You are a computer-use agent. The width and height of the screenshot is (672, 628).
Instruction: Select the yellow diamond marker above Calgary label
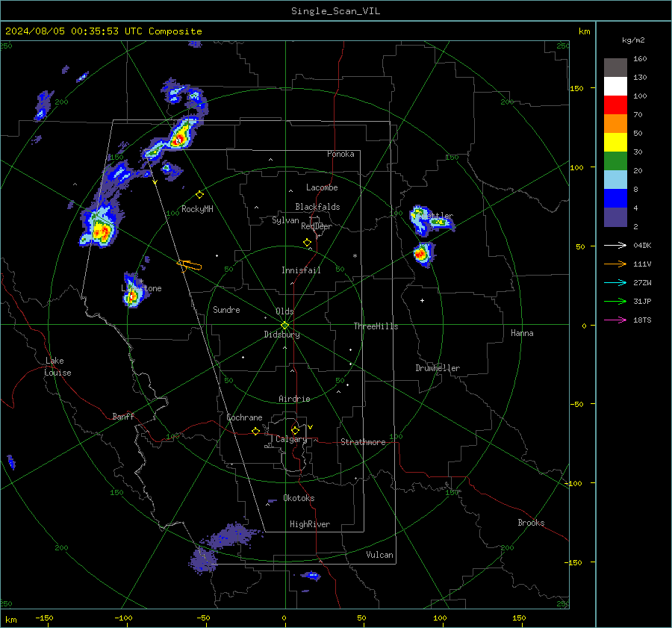[295, 430]
